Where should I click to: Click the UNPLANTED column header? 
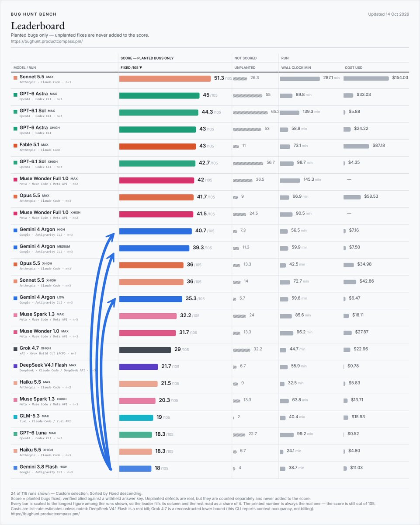[245, 68]
